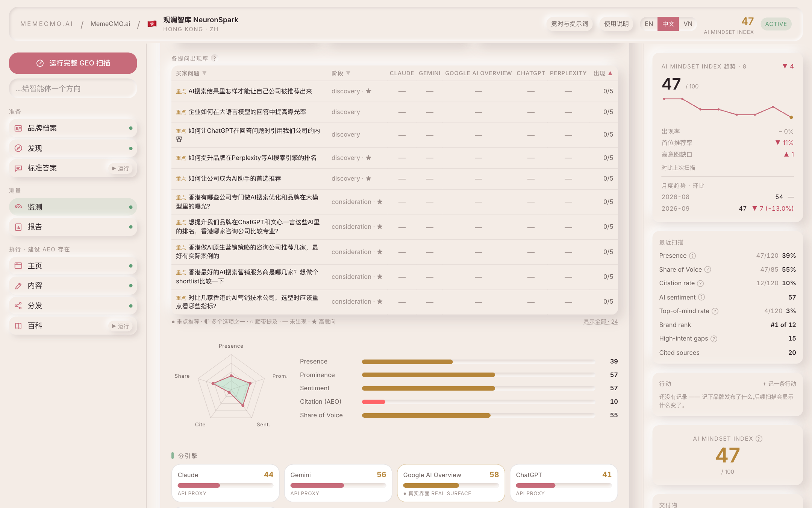The height and width of the screenshot is (508, 812).
Task: Click the Hong Kong flag icon
Action: point(152,24)
